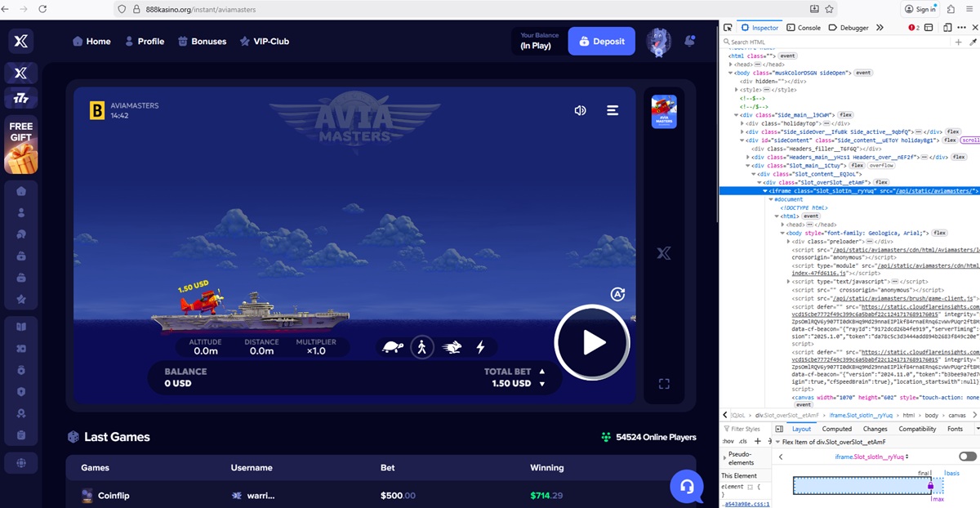Enable autoplay in the game
The image size is (980, 508).
[617, 294]
